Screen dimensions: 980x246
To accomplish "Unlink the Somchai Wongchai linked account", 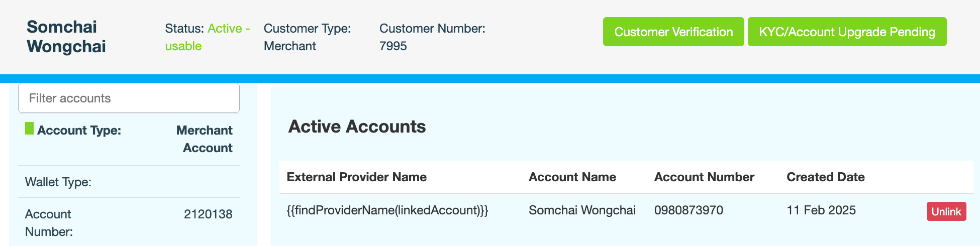I will pyautogui.click(x=946, y=211).
